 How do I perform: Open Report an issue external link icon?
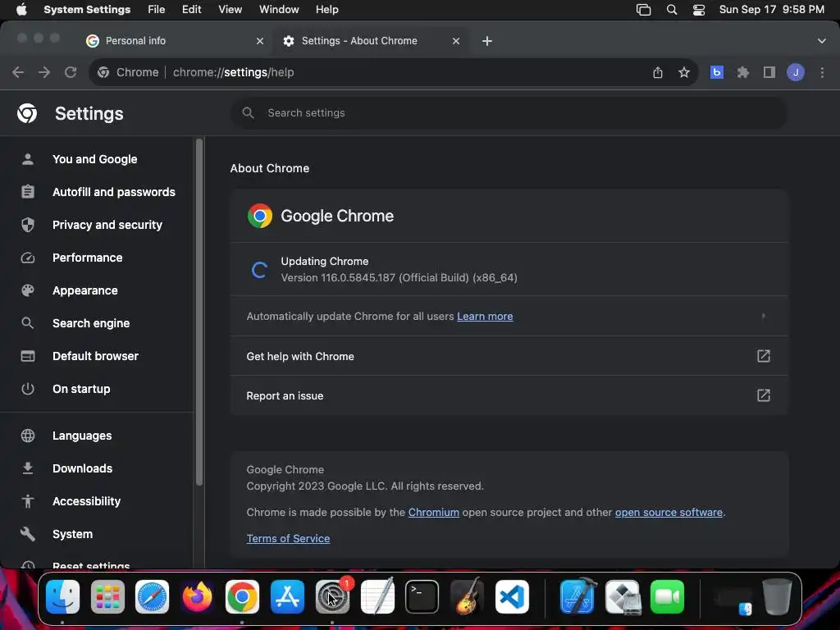tap(764, 395)
